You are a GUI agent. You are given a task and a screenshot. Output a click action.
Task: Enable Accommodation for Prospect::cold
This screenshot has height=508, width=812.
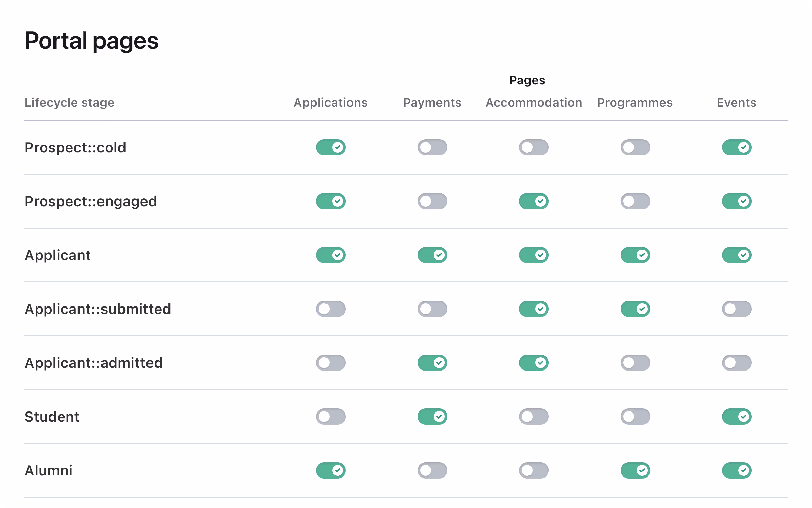pyautogui.click(x=534, y=147)
